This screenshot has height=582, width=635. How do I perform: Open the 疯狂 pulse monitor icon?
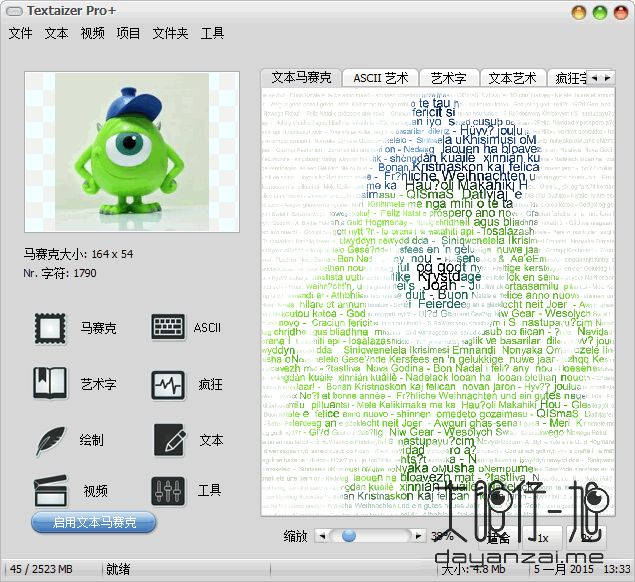click(x=168, y=385)
